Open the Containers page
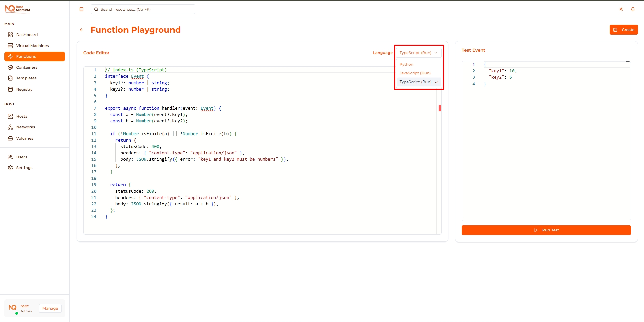The image size is (644, 322). [27, 67]
